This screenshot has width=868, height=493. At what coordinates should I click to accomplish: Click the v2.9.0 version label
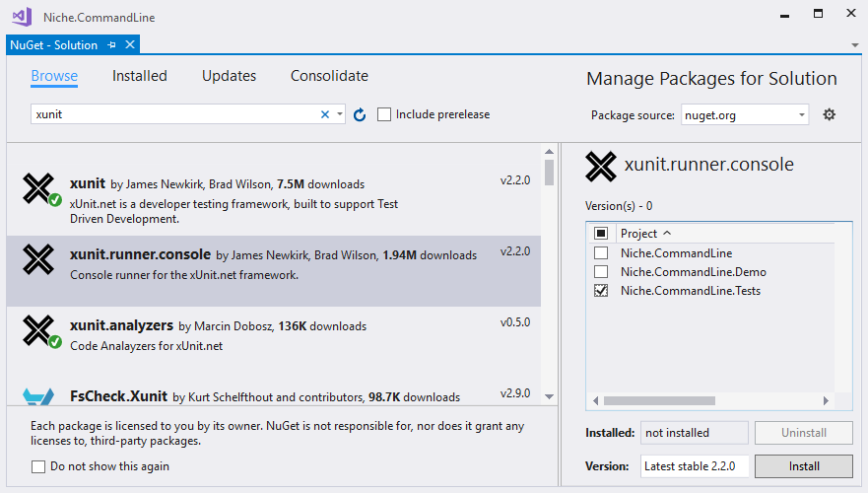point(515,393)
